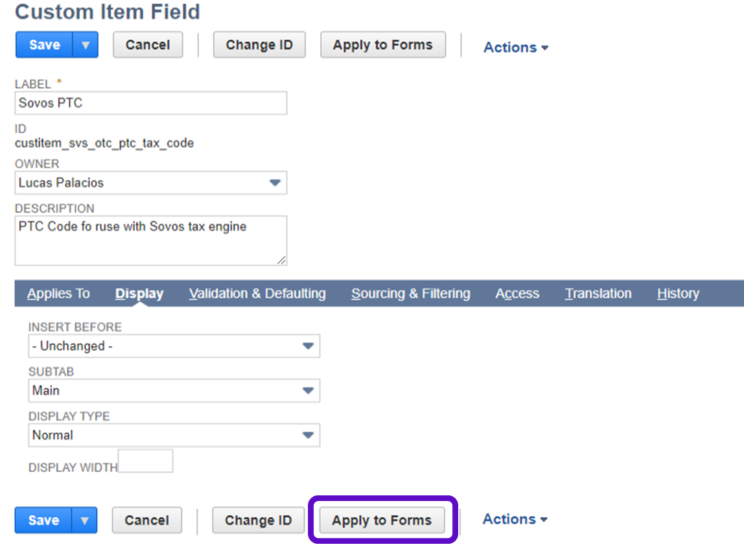Click the Display Width input box

point(146,461)
